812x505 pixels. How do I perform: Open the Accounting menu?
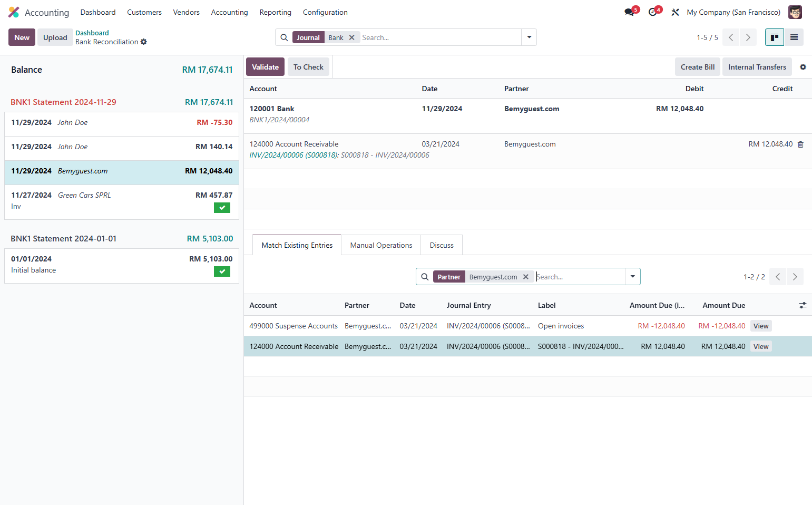(229, 12)
